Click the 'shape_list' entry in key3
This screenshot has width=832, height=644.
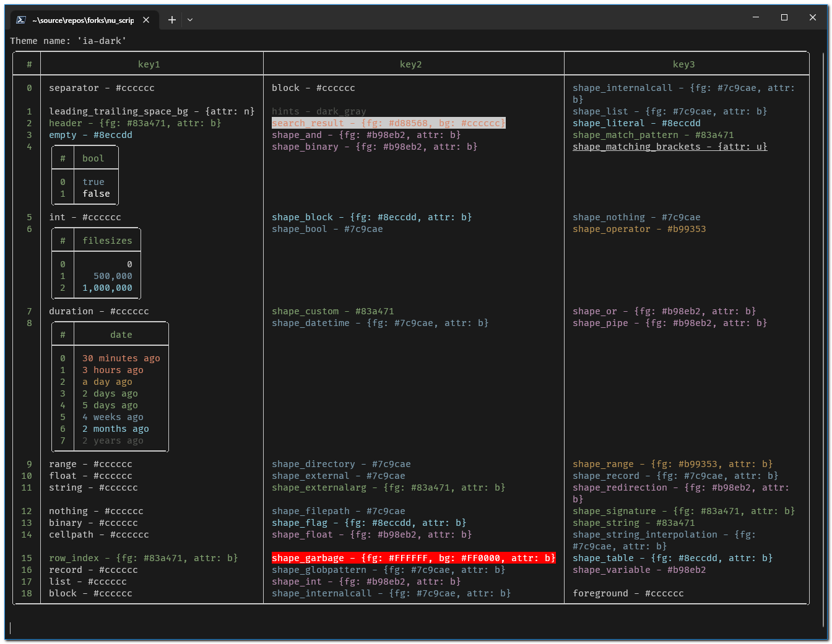click(670, 111)
